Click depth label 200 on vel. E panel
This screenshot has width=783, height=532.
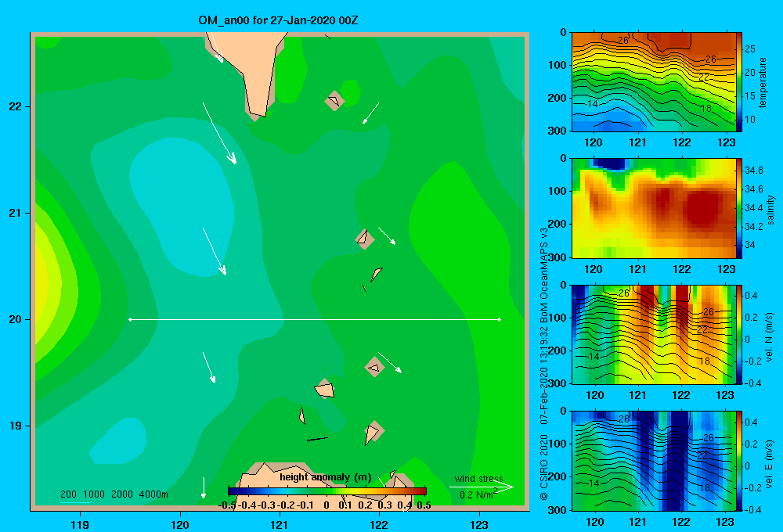tap(557, 476)
